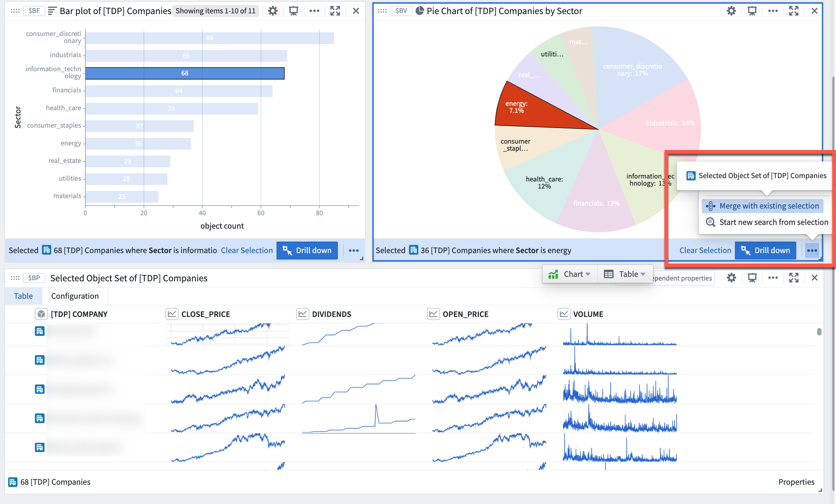Select the consumer_discretionary bar with 85
The image size is (836, 504).
point(210,38)
